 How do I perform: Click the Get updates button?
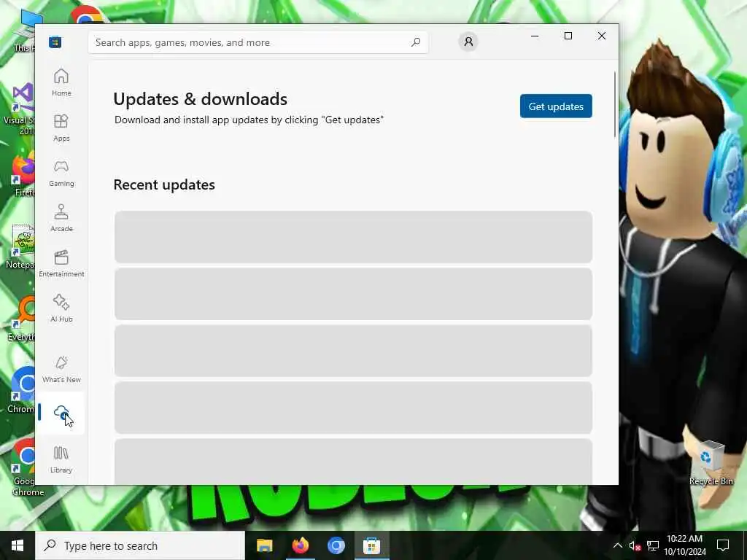coord(556,106)
